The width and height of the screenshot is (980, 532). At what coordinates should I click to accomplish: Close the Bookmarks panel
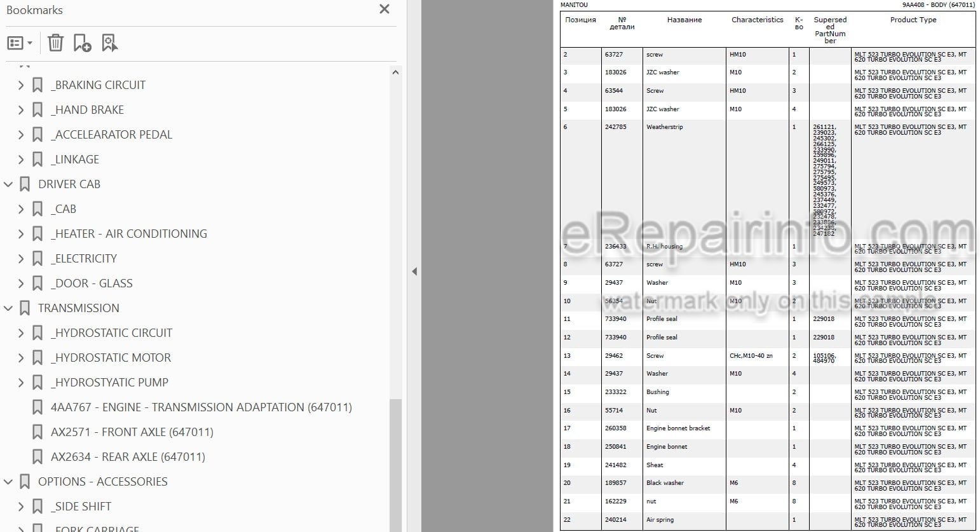[384, 10]
